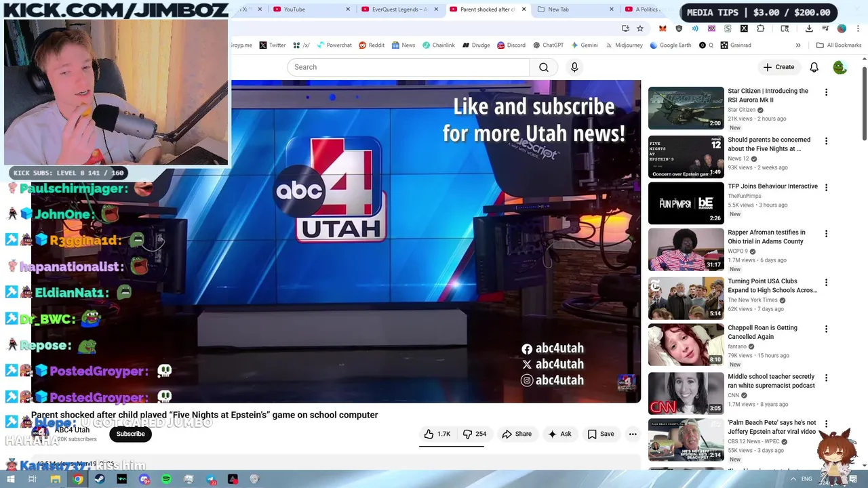
Task: Open Google Earth bookmark
Action: [x=670, y=45]
